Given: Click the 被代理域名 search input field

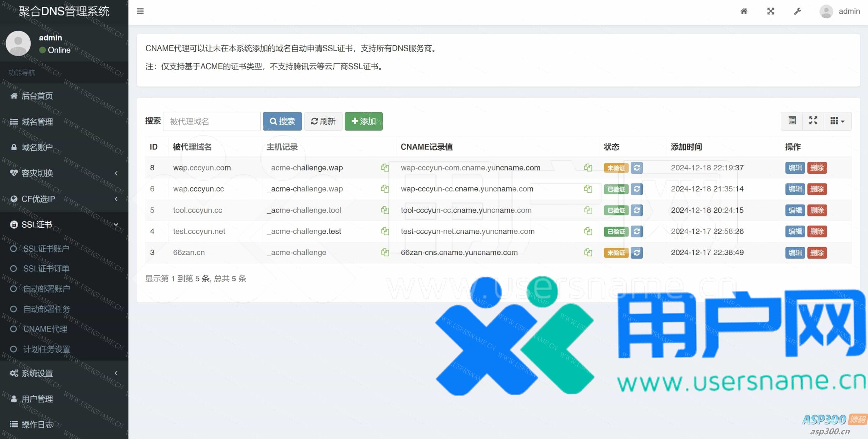Looking at the screenshot, I should (x=212, y=121).
